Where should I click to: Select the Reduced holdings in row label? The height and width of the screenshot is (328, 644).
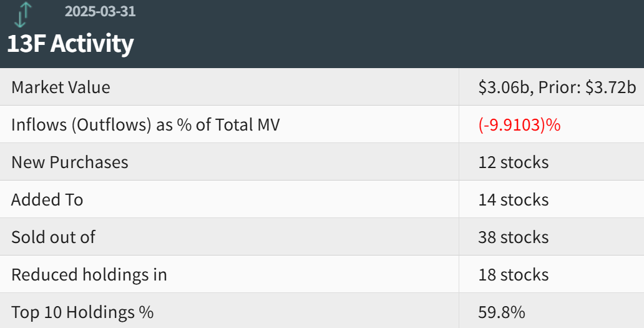click(89, 275)
